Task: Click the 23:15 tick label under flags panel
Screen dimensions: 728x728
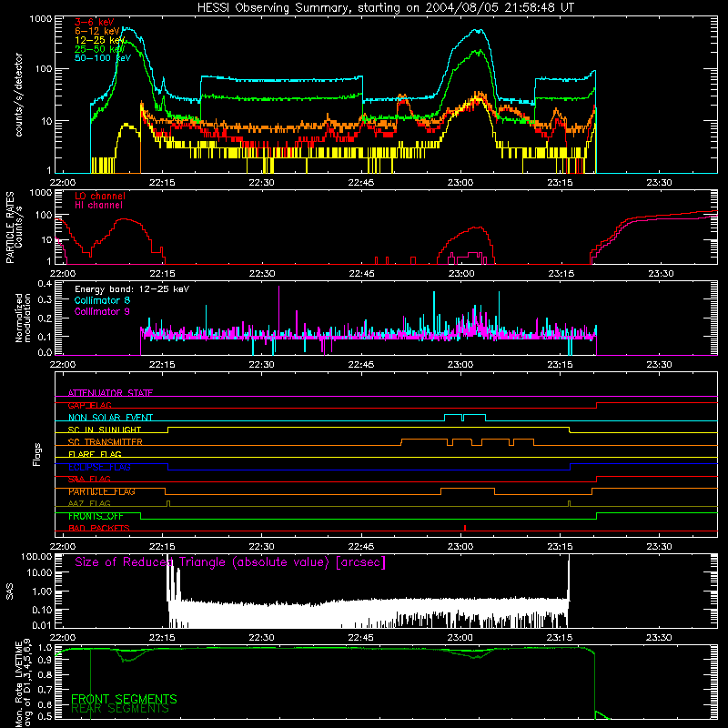Action: point(560,547)
